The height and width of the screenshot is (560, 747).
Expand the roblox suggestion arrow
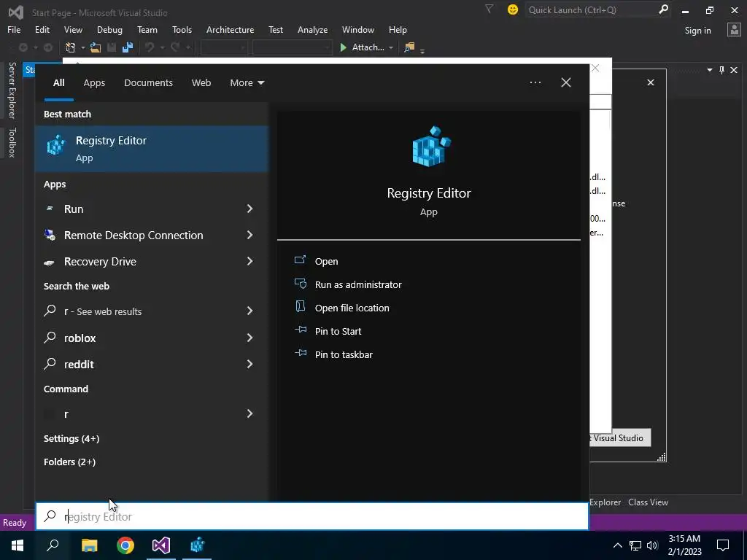[x=249, y=338]
